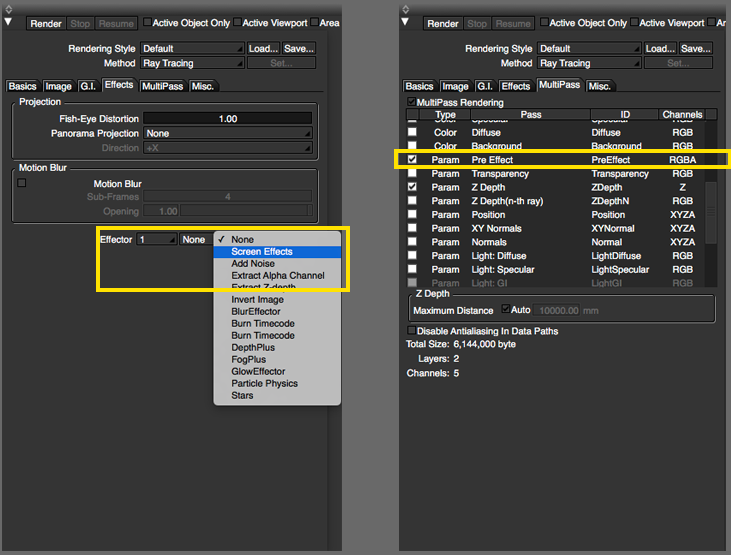
Task: Open Effector None type dropdown
Action: (x=196, y=239)
